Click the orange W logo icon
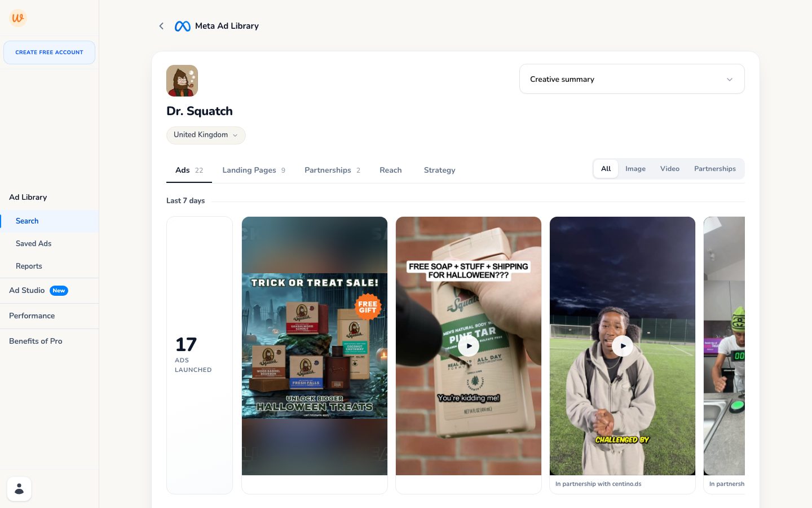 (18, 18)
